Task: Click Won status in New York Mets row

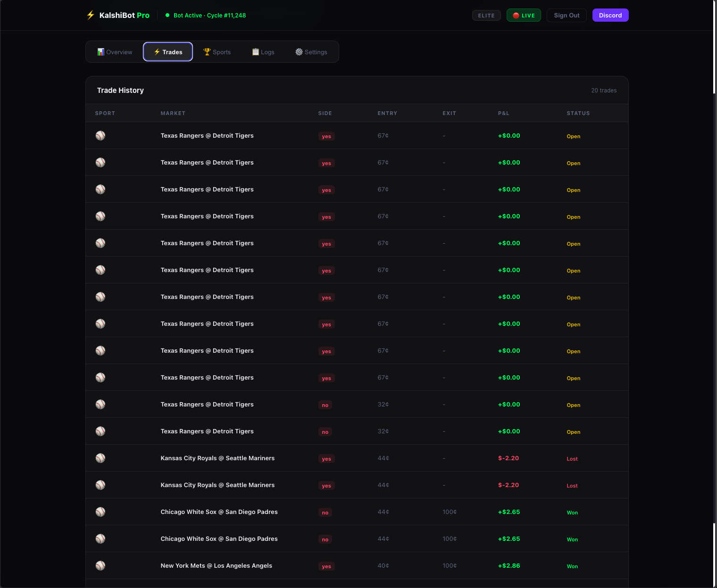Action: click(x=572, y=566)
